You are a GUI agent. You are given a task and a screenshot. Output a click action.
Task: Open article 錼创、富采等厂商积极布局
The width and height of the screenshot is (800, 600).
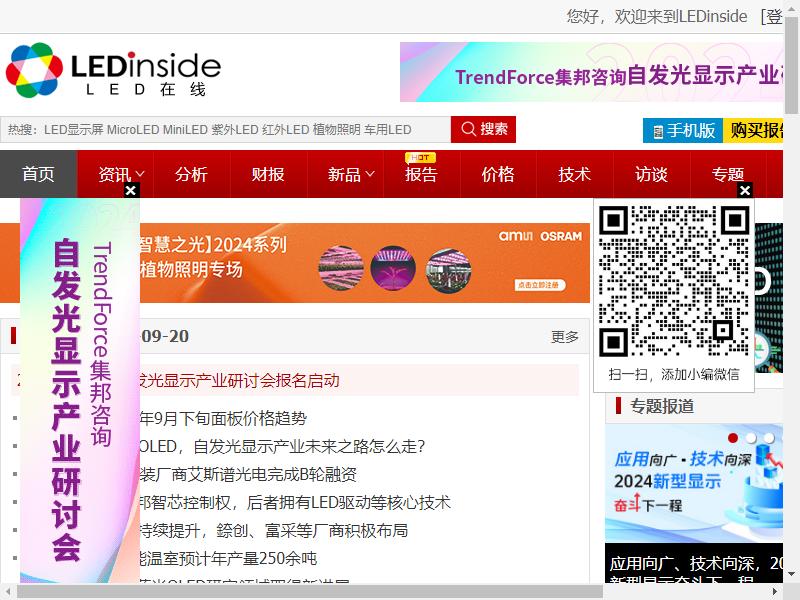click(x=274, y=531)
